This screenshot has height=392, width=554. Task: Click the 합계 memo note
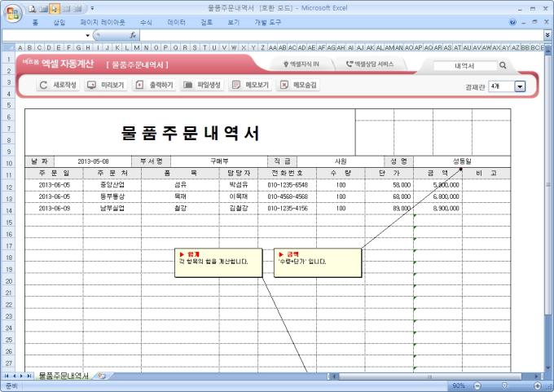(x=218, y=262)
